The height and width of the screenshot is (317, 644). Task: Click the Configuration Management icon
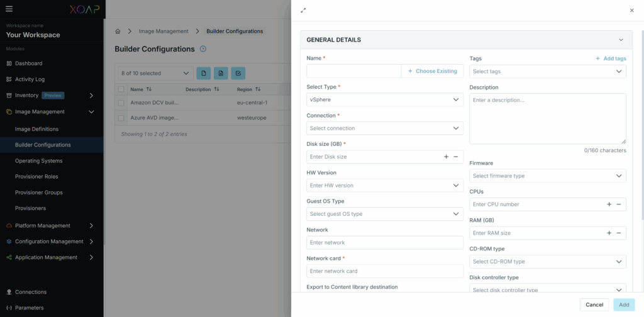click(9, 242)
